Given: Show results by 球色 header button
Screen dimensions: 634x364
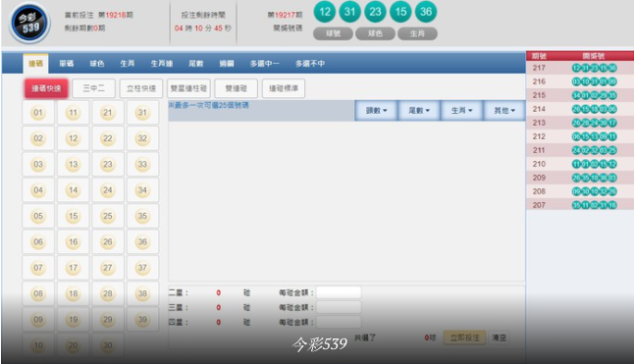Looking at the screenshot, I should coord(375,33).
